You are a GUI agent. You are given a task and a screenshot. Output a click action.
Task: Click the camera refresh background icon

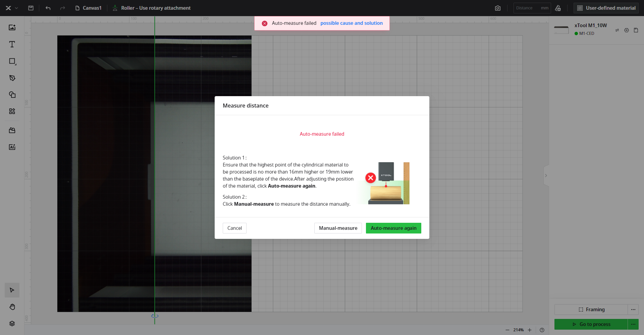tap(498, 8)
